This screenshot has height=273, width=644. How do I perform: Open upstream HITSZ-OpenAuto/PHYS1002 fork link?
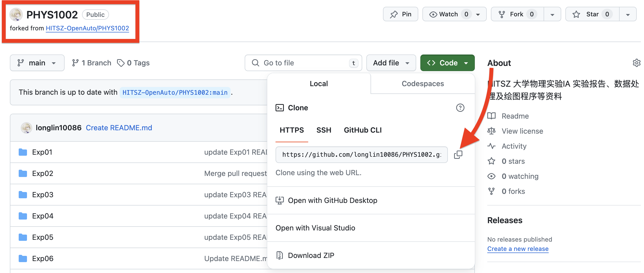pyautogui.click(x=87, y=28)
